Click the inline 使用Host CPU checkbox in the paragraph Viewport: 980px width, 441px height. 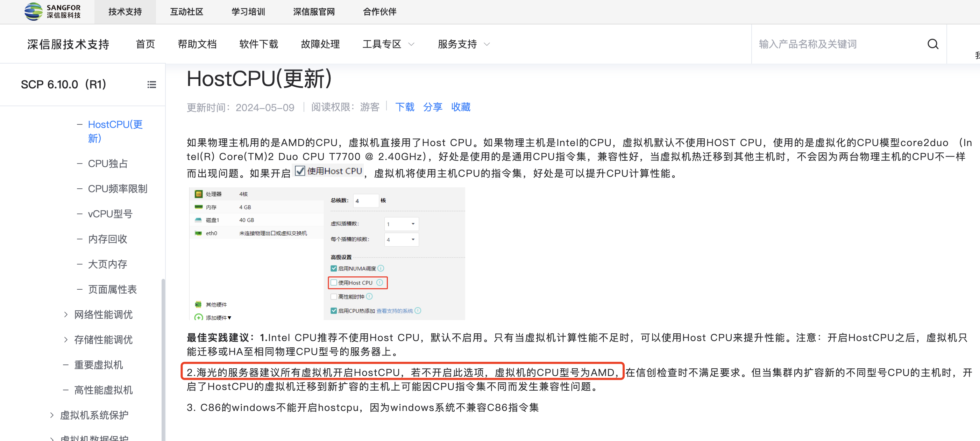point(300,171)
